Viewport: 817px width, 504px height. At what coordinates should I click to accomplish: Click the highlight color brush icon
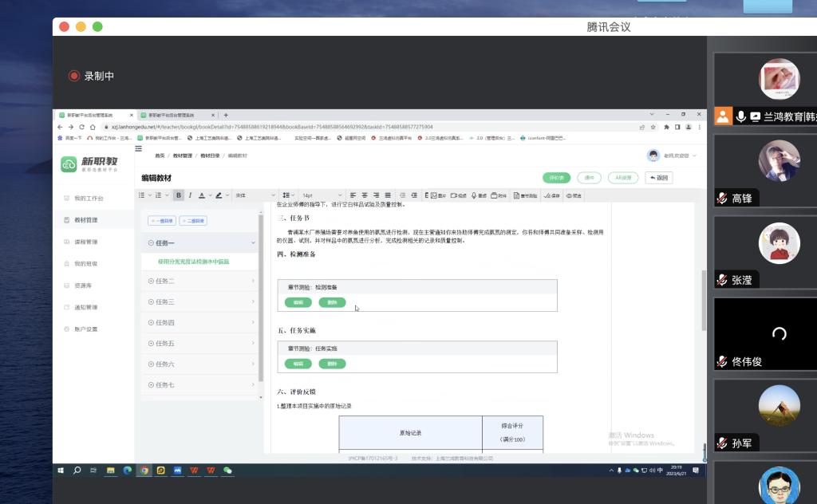click(219, 195)
